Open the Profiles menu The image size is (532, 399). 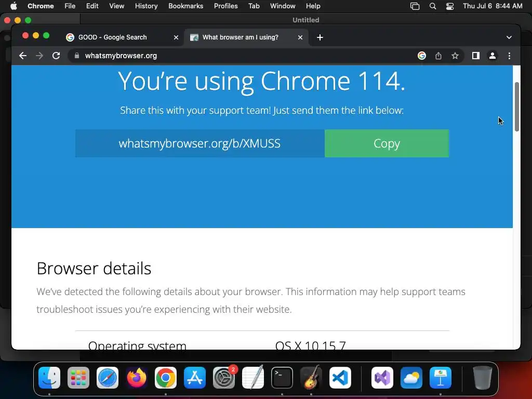(x=225, y=6)
